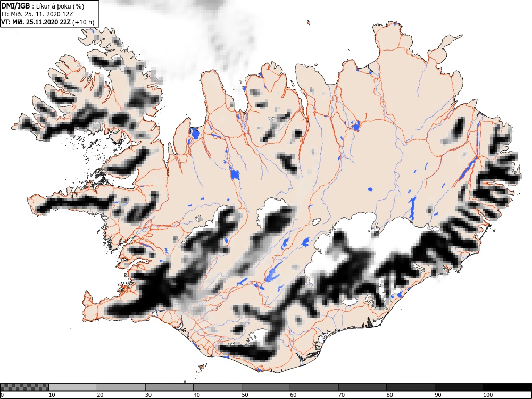Click the legend label '90'
Screen dimensions: 532x399
pos(438,395)
